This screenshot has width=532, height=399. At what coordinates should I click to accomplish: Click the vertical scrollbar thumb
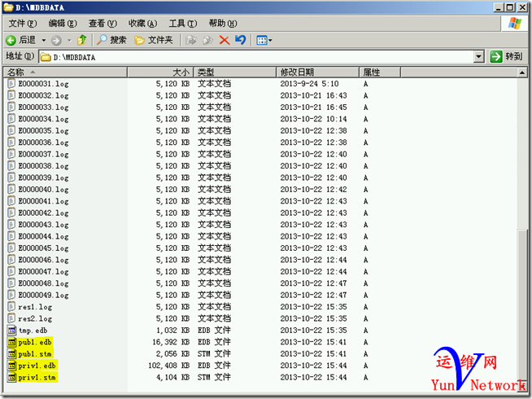pyautogui.click(x=522, y=305)
